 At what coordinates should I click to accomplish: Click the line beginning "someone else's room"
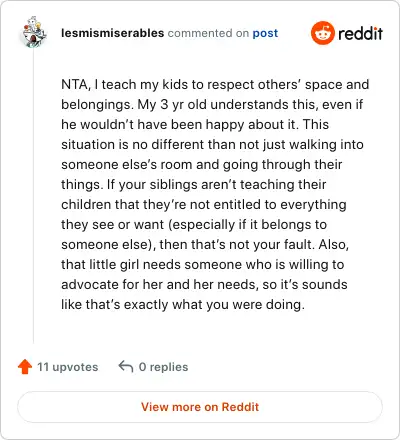[x=202, y=165]
